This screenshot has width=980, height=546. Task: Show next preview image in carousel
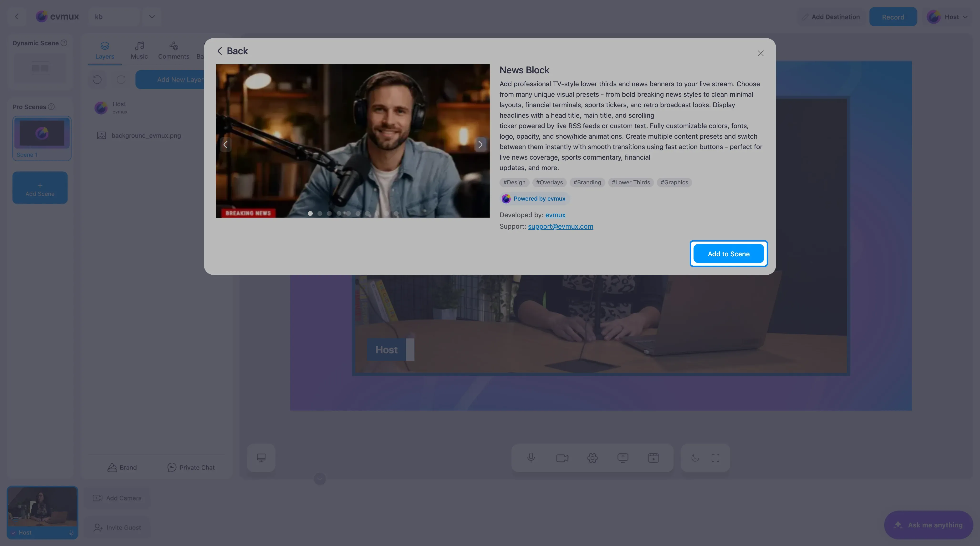click(480, 145)
